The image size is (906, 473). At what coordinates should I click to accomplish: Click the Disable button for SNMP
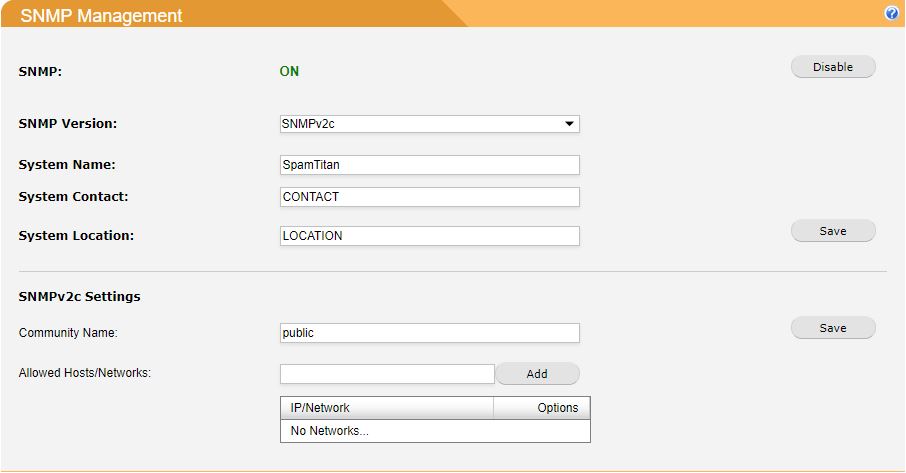coord(833,67)
